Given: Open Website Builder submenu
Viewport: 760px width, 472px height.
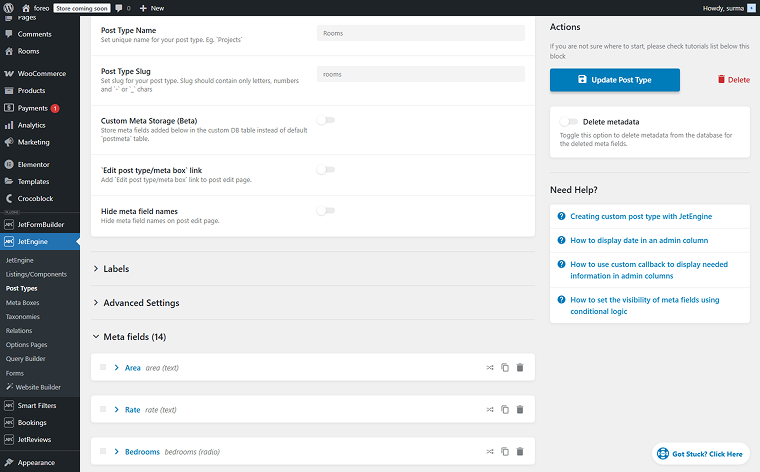Looking at the screenshot, I should [33, 387].
